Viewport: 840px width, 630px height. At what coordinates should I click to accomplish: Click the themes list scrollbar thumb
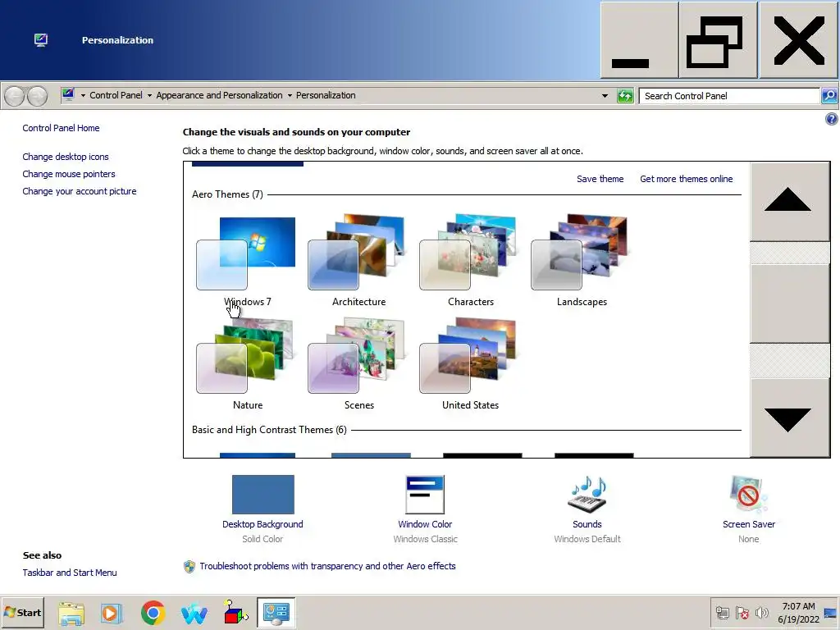(790, 304)
